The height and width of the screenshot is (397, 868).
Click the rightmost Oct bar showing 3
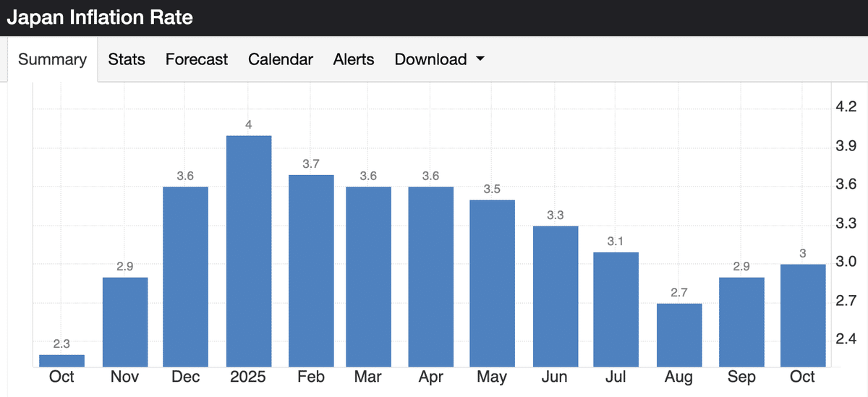point(803,315)
